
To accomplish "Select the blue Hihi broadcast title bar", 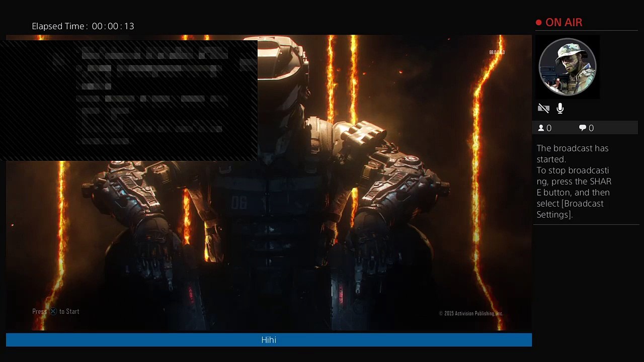I will [x=269, y=340].
